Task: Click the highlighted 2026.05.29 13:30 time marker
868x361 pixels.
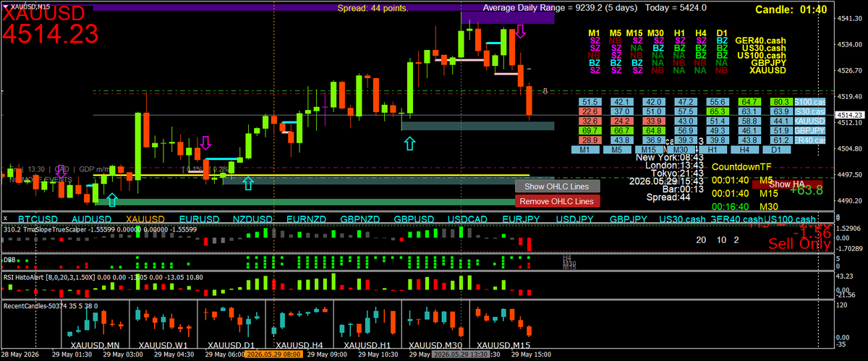Action: (461, 355)
